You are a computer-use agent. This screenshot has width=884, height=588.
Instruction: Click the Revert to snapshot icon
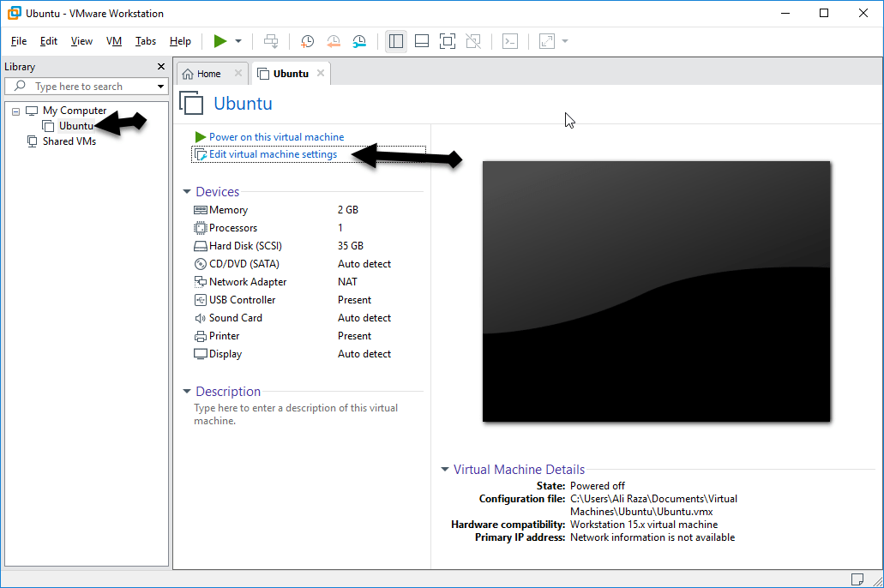coord(334,41)
